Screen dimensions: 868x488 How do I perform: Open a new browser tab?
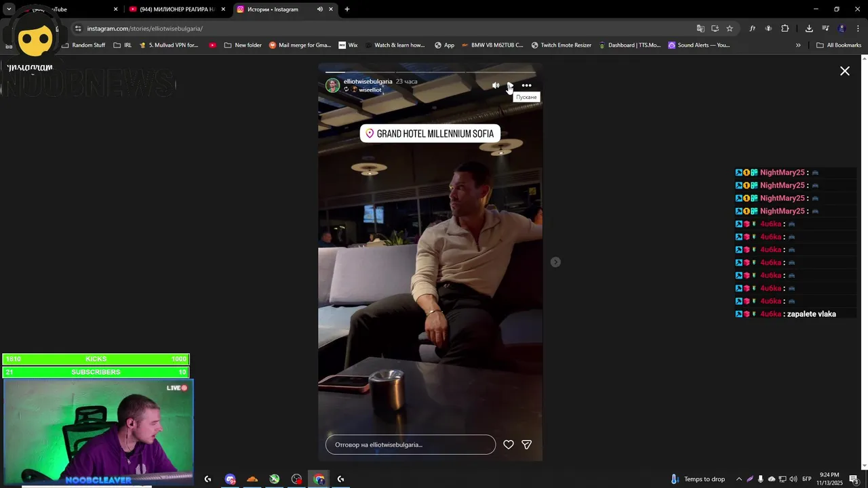click(x=347, y=9)
